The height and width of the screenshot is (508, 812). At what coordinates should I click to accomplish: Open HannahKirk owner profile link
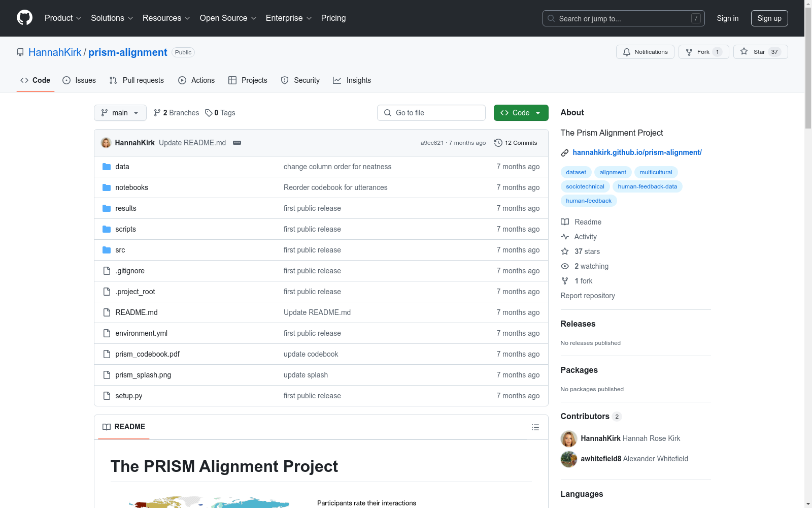[55, 52]
